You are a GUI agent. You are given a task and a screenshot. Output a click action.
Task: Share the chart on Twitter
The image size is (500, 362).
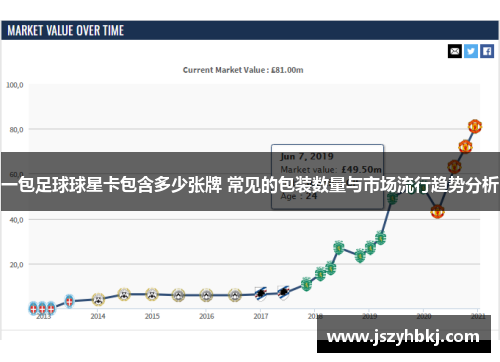[471, 51]
